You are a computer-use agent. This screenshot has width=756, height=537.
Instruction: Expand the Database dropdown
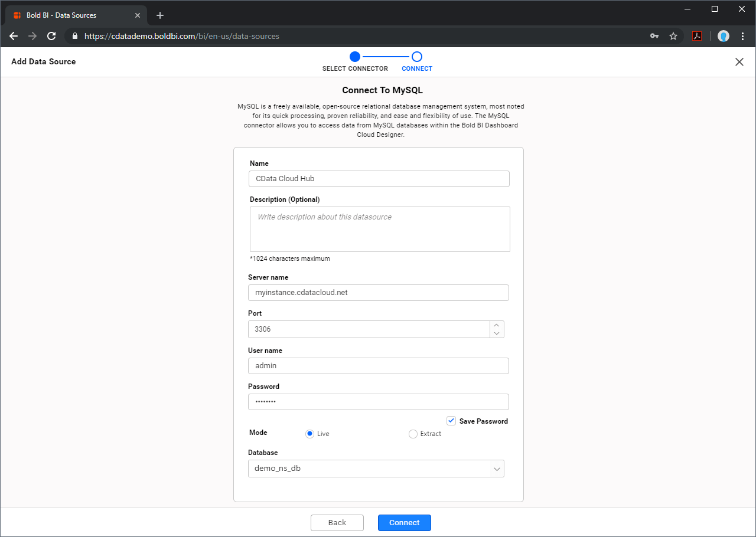tap(497, 469)
